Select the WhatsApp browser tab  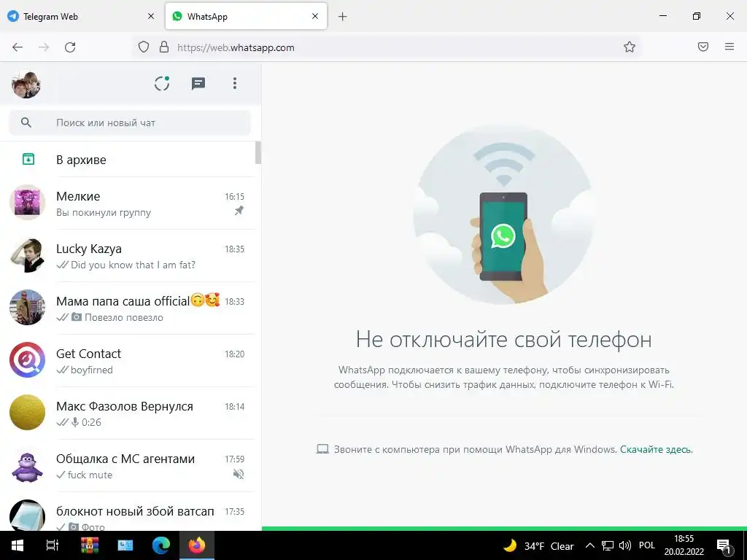(x=246, y=16)
